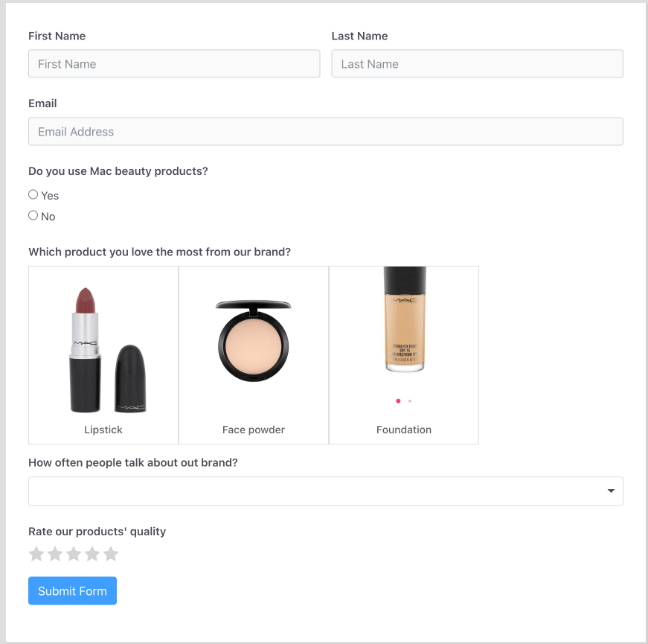Click the Lipstick label text

click(x=103, y=430)
